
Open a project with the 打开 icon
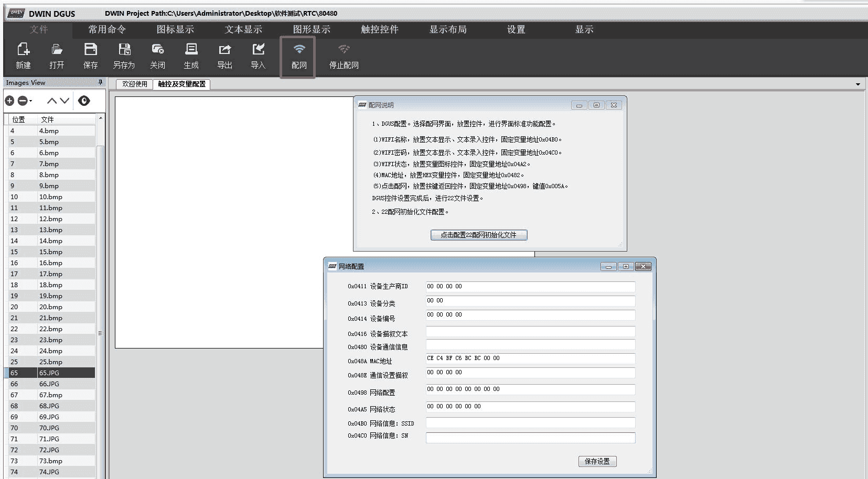pyautogui.click(x=57, y=56)
